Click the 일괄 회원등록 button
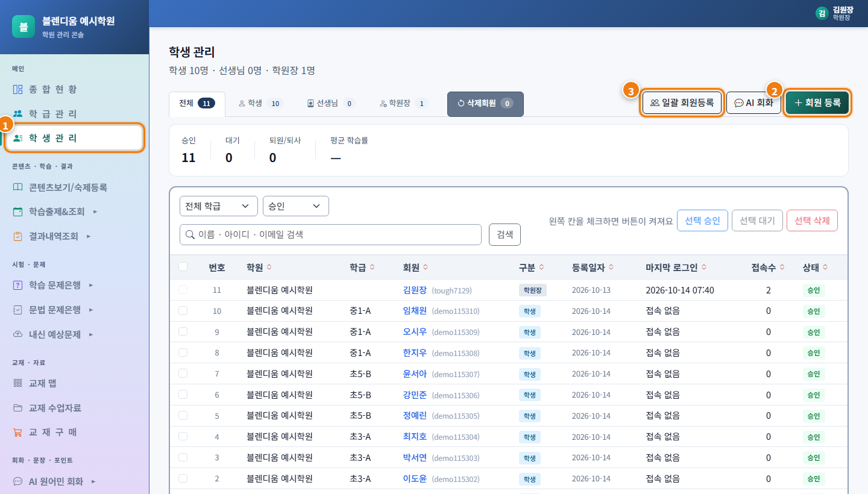Viewport: 868px width, 494px height. [682, 103]
